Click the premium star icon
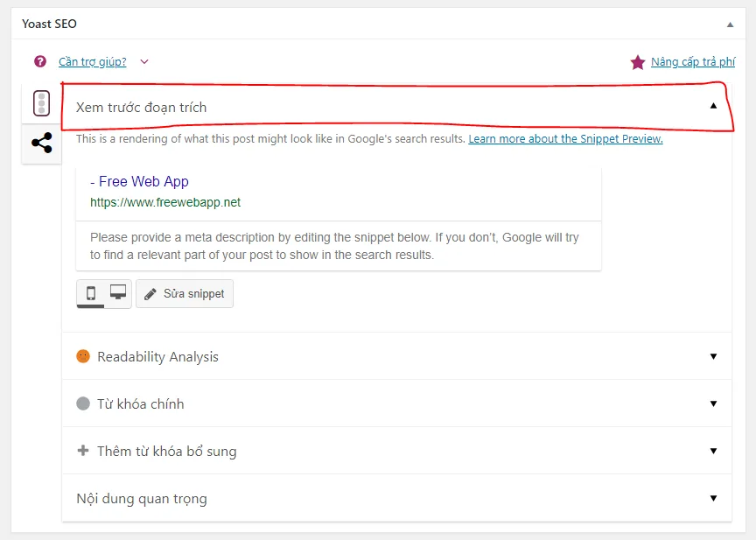The height and width of the screenshot is (540, 756). click(637, 62)
